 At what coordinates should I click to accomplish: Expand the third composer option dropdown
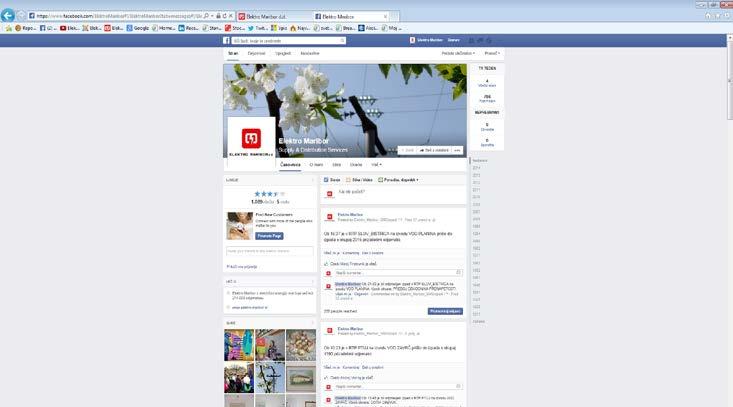pyautogui.click(x=398, y=180)
